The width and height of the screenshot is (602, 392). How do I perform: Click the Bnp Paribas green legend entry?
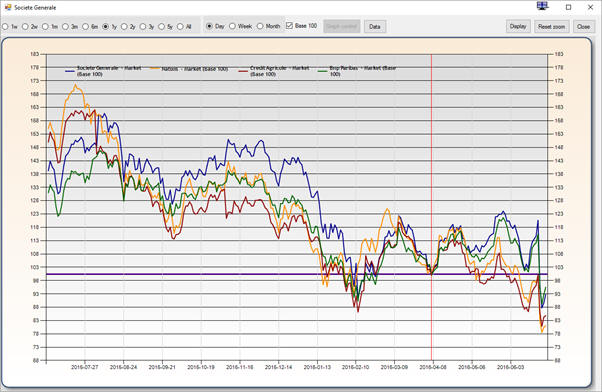(357, 71)
